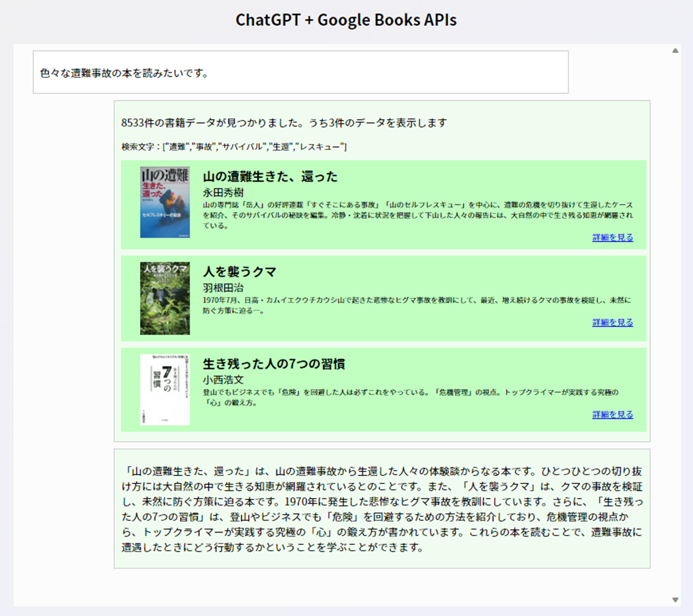Click the description text of 生き残った人の7つの習慣

click(x=411, y=398)
